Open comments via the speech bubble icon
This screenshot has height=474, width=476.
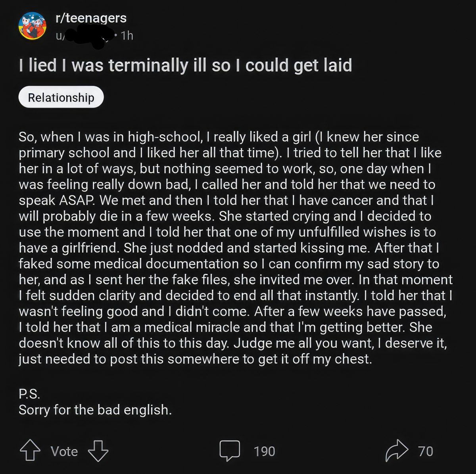click(230, 451)
